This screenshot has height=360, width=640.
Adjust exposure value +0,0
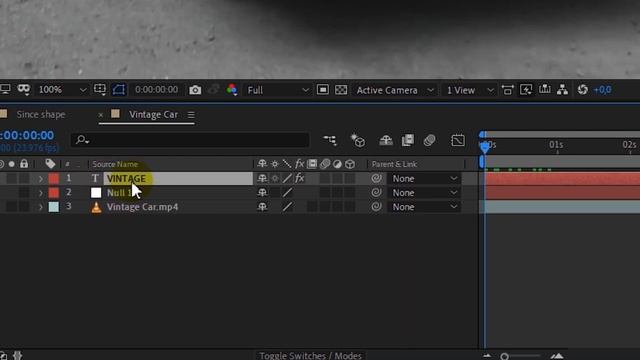point(602,90)
